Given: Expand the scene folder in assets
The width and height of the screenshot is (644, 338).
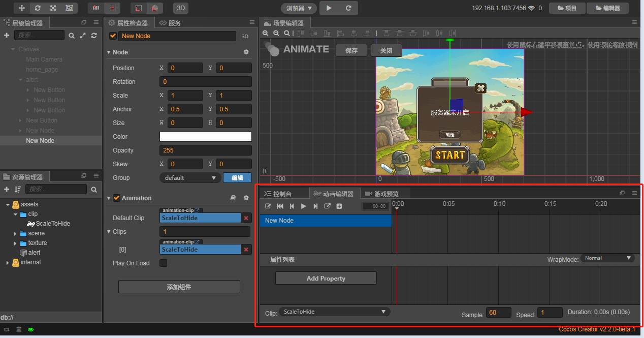Looking at the screenshot, I should click(x=15, y=233).
